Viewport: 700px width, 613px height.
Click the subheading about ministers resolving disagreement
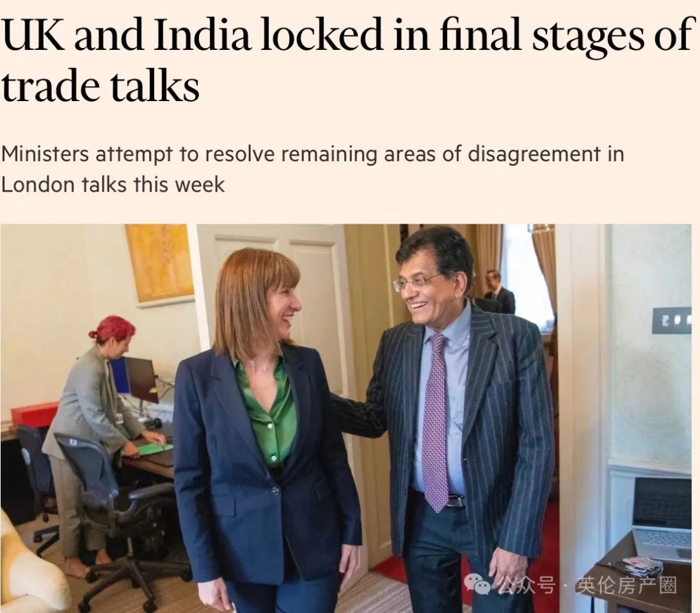[x=312, y=169]
